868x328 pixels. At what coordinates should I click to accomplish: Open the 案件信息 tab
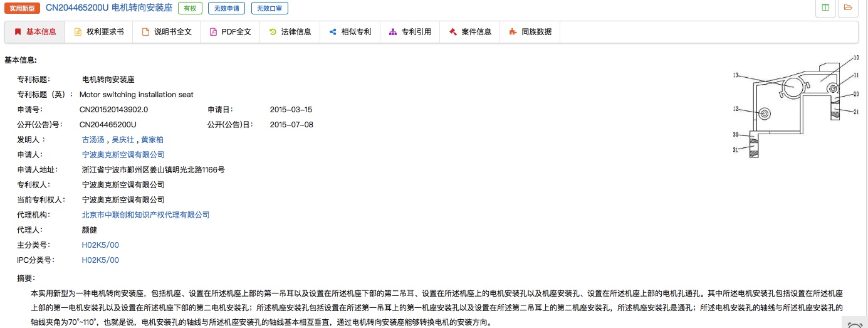pyautogui.click(x=470, y=32)
